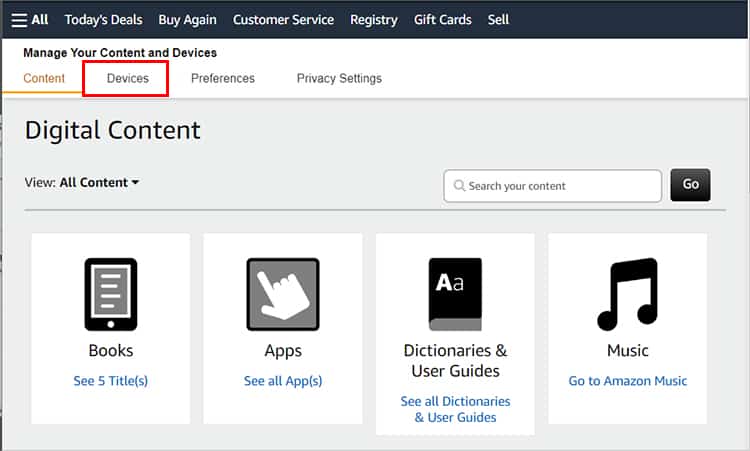750x451 pixels.
Task: Open Customer Service from the navigation bar
Action: pyautogui.click(x=283, y=20)
